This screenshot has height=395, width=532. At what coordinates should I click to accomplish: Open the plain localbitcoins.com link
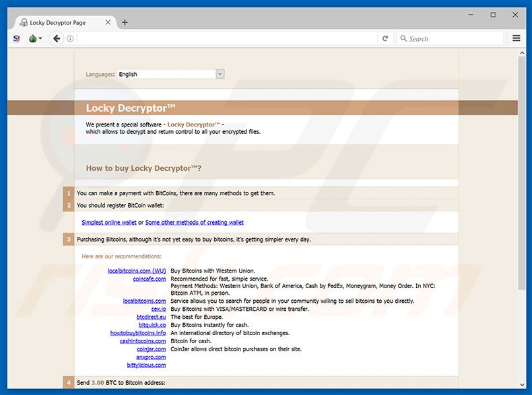[x=145, y=301]
